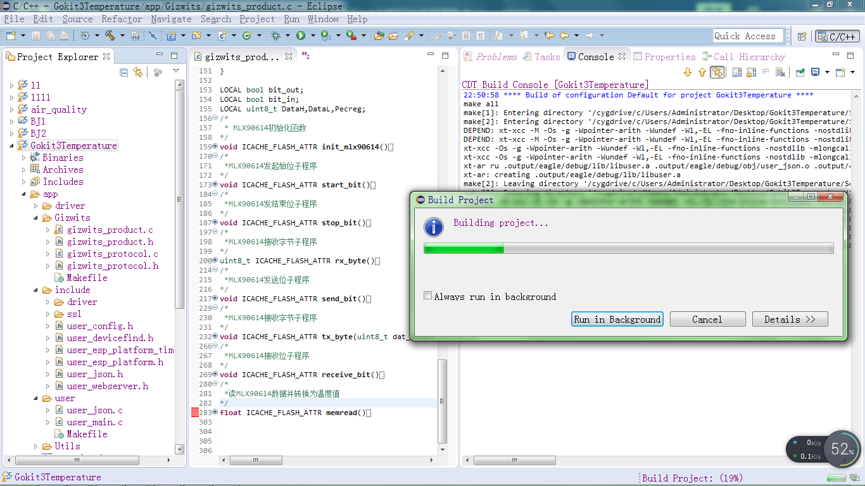
Task: Click the Build hammer icon in toolbar
Action: point(110,36)
